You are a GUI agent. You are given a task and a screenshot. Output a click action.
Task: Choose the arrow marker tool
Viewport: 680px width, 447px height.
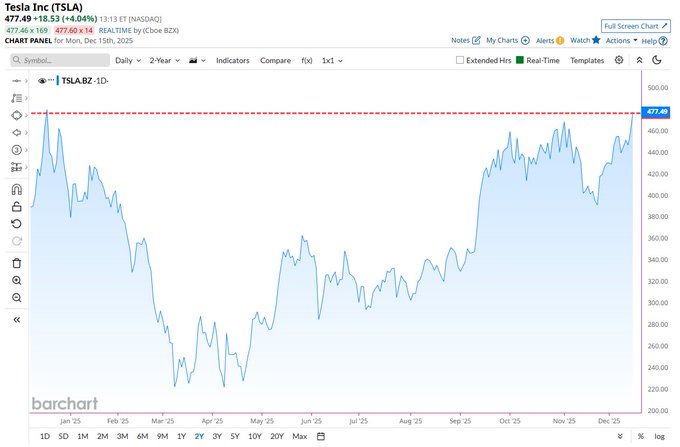pyautogui.click(x=16, y=133)
